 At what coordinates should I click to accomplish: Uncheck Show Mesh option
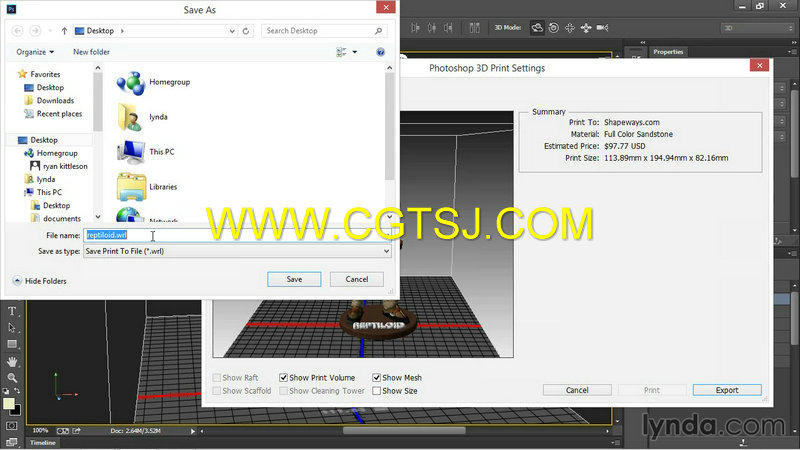377,378
